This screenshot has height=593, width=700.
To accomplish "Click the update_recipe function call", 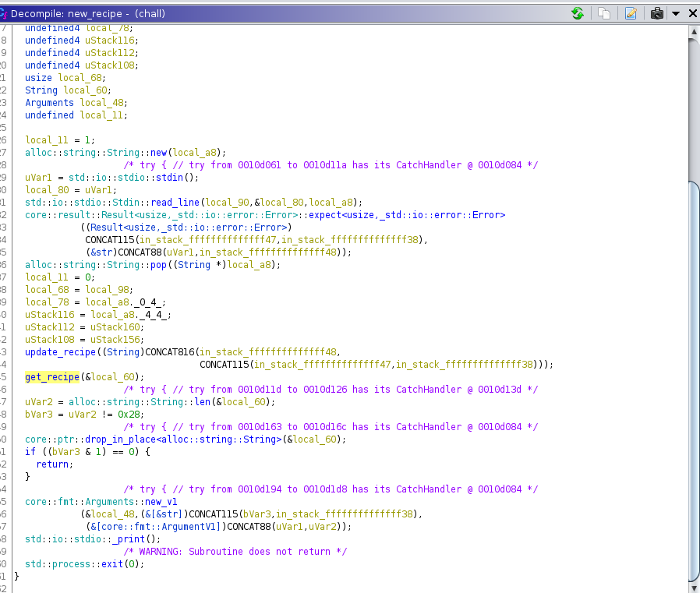I will click(x=60, y=352).
